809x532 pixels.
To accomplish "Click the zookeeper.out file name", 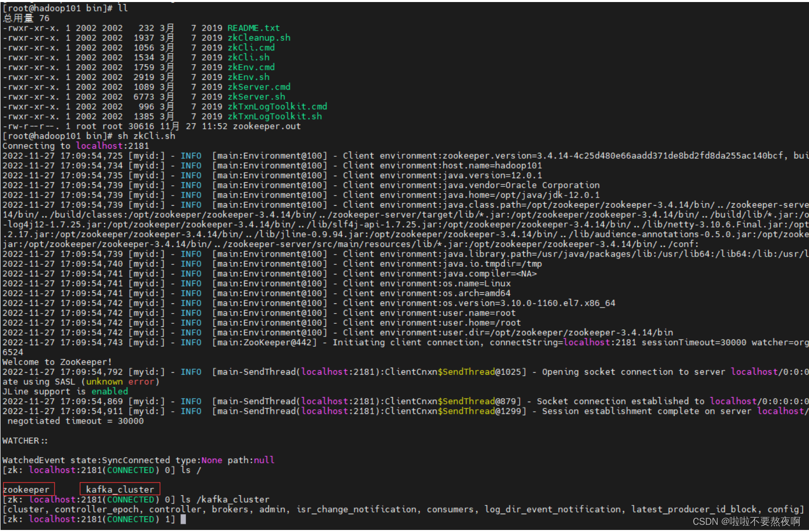I will 266,126.
